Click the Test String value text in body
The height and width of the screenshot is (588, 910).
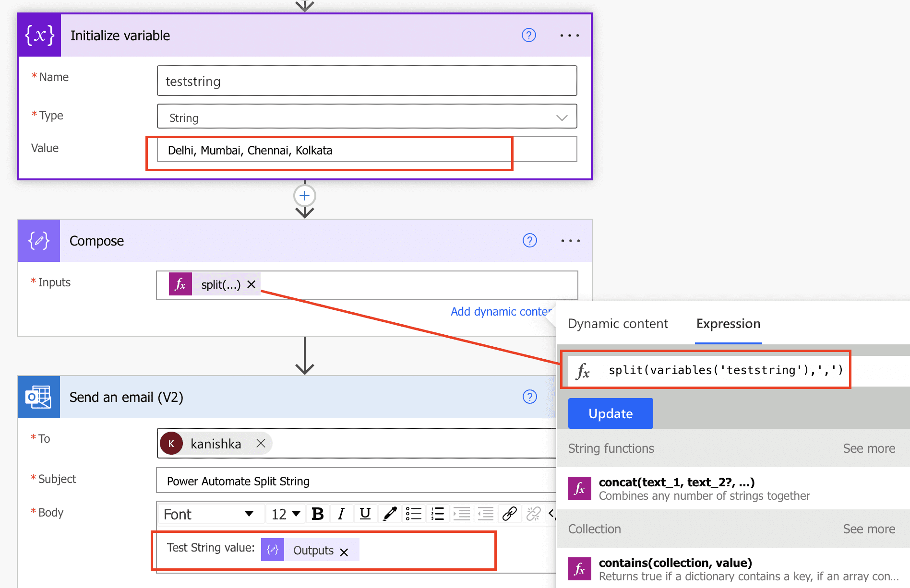click(211, 548)
